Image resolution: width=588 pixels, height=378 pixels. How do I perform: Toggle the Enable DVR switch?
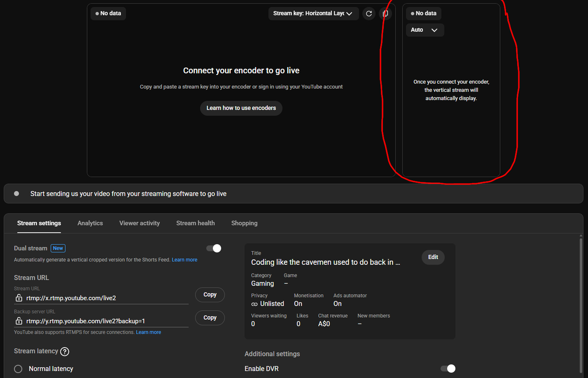coord(448,369)
